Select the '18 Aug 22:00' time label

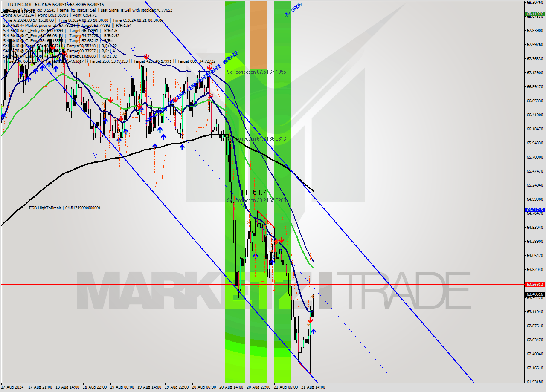[95, 387]
